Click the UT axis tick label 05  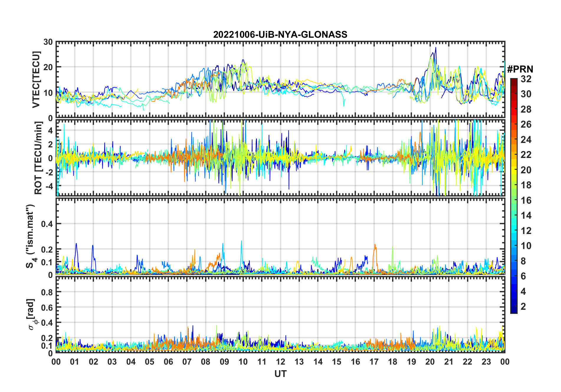pos(150,362)
